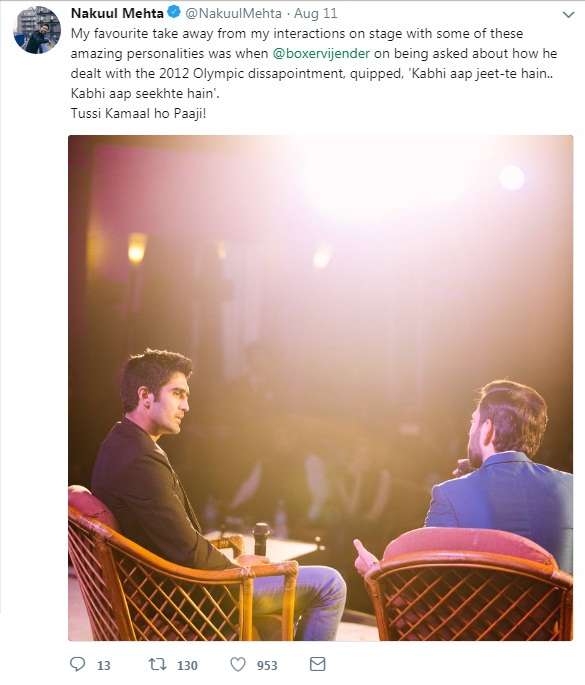Open the @NakuulMehta handle link
Screen dimensions: 585x685
233,13
